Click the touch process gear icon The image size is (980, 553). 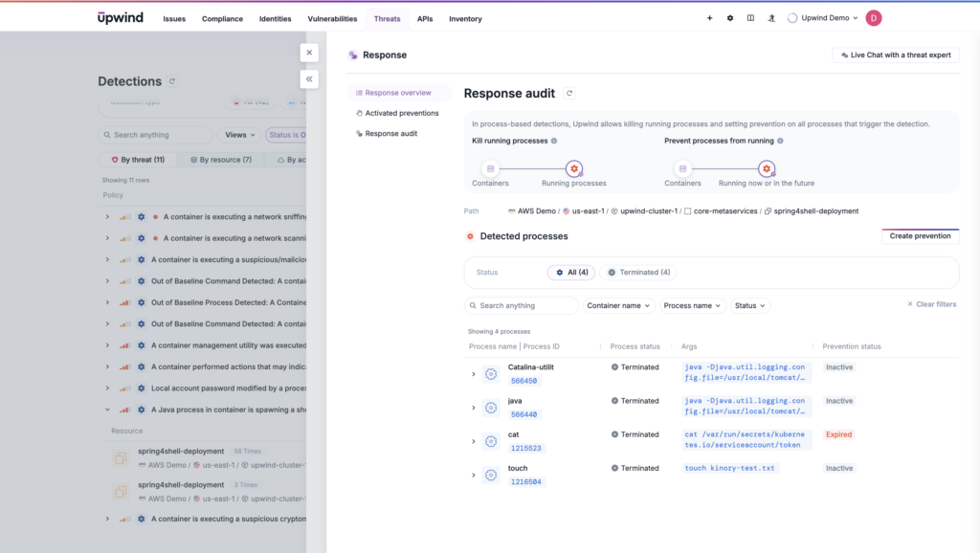[x=491, y=475]
